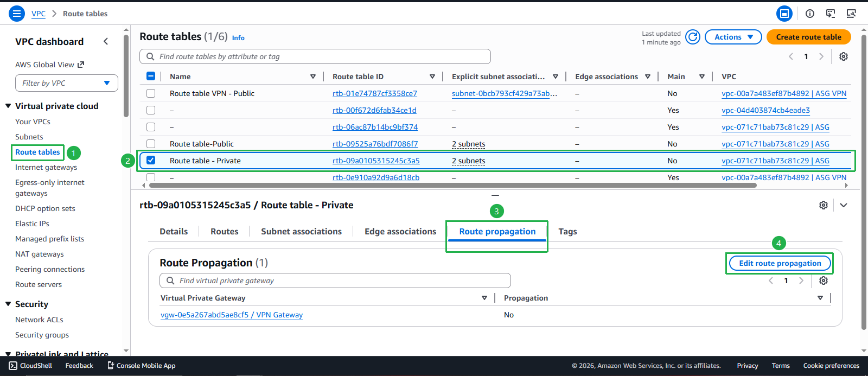Switch to the Details tab

(x=174, y=231)
